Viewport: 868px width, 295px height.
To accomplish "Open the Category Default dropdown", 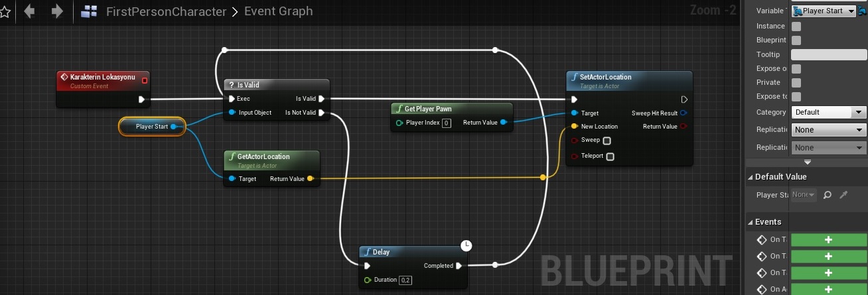I will [829, 113].
